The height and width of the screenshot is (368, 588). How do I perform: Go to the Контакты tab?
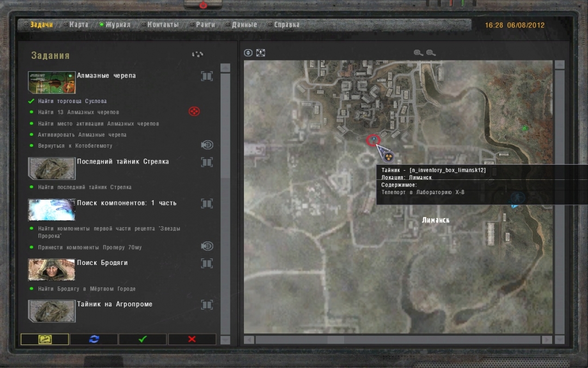pyautogui.click(x=163, y=25)
